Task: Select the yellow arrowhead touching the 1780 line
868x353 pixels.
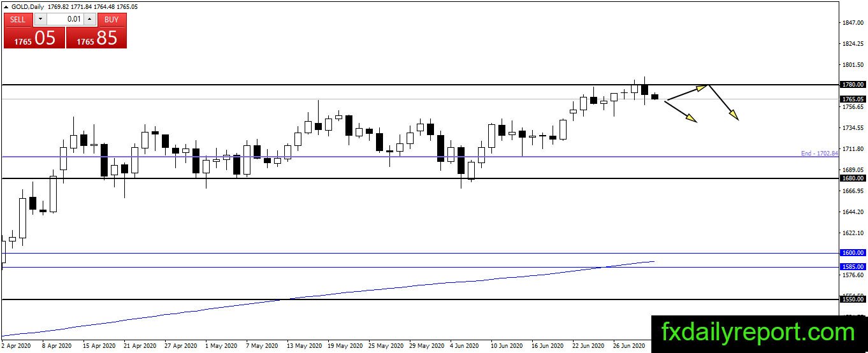Action: point(702,88)
